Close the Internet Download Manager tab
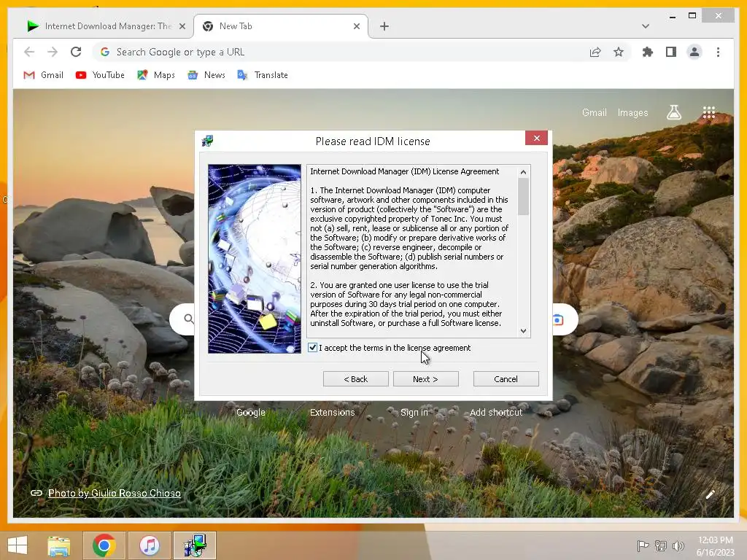Screen dimensions: 747x560 (x=182, y=26)
